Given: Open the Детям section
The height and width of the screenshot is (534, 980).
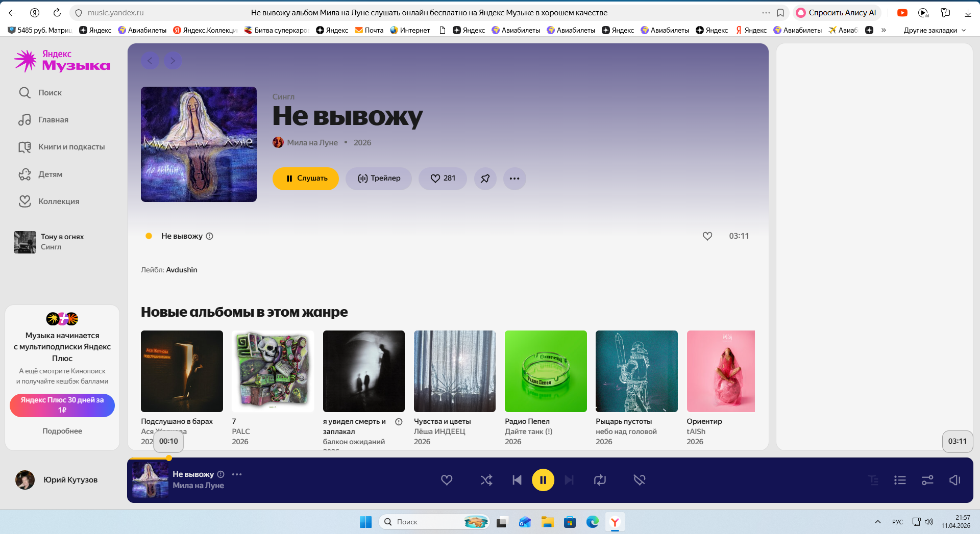Looking at the screenshot, I should (x=40, y=174).
